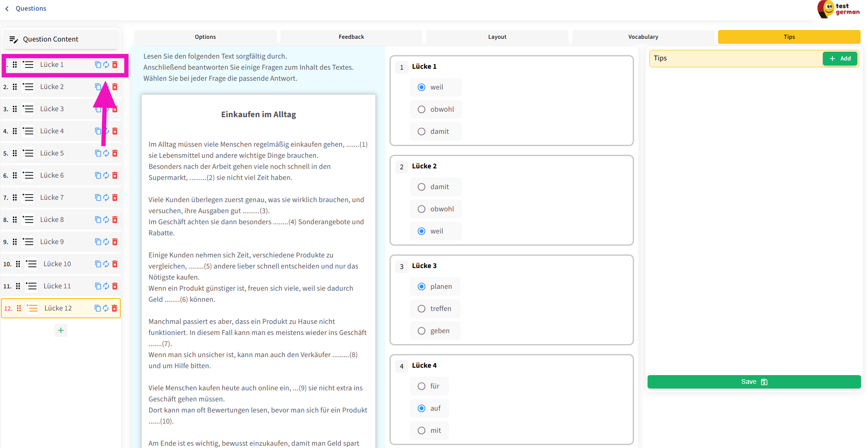Duplicate the Lücke 6 question
Viewport: 868px width, 448px height.
pyautogui.click(x=98, y=175)
